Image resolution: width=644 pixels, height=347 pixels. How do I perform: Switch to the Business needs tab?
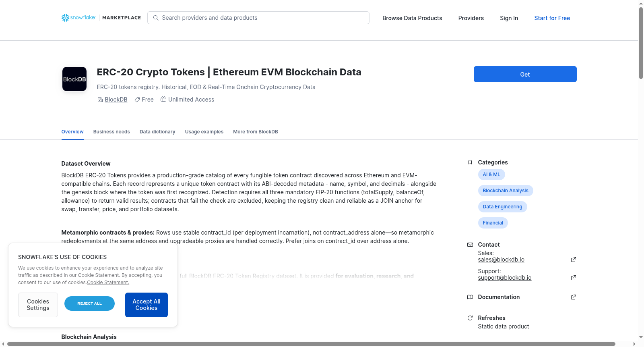point(111,132)
